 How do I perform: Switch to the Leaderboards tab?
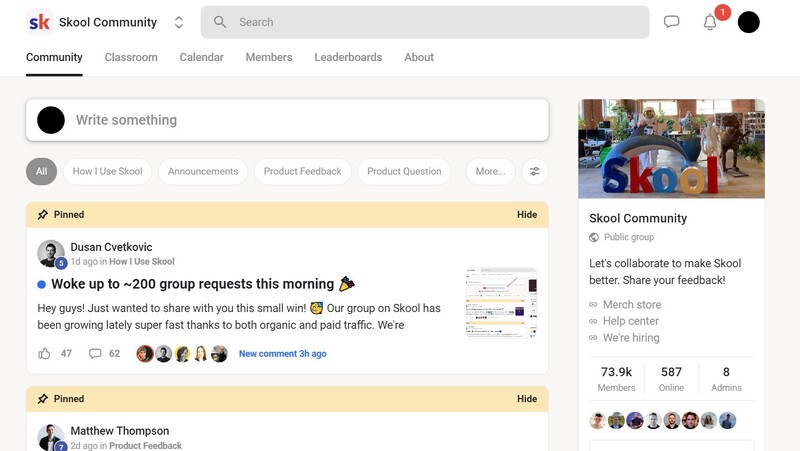coord(348,57)
